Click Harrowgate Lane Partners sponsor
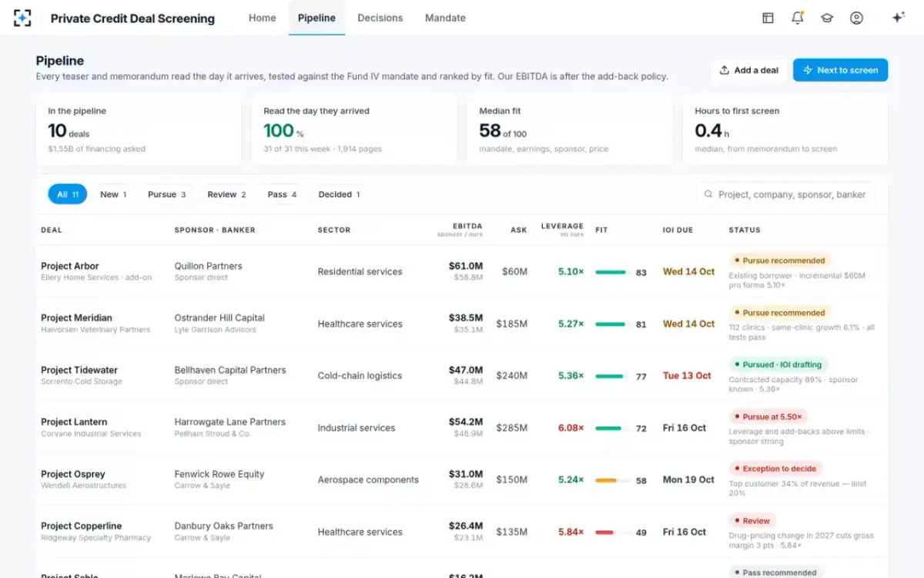924x578 pixels. coord(230,422)
